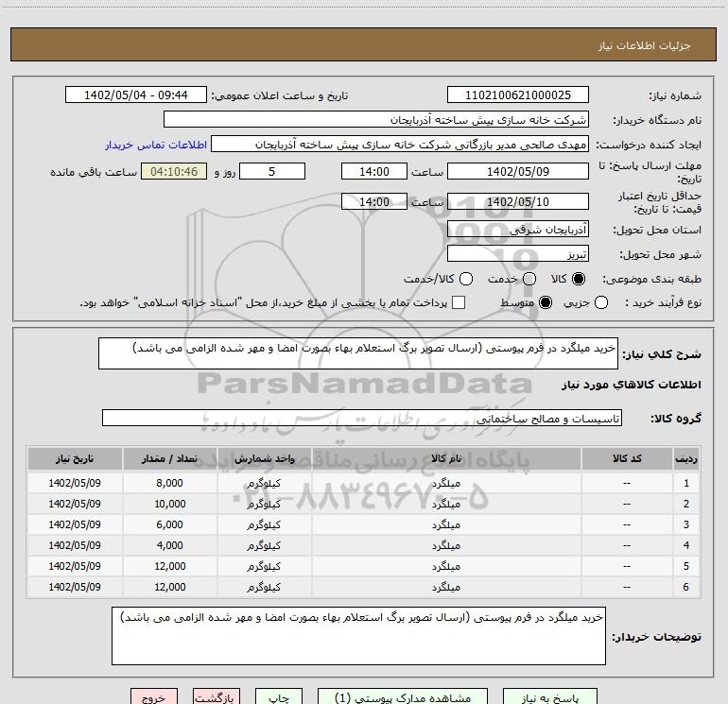The width and height of the screenshot is (728, 704).
Task: Toggle the اسناد خزانه اسلامی payment checkbox
Action: (459, 302)
